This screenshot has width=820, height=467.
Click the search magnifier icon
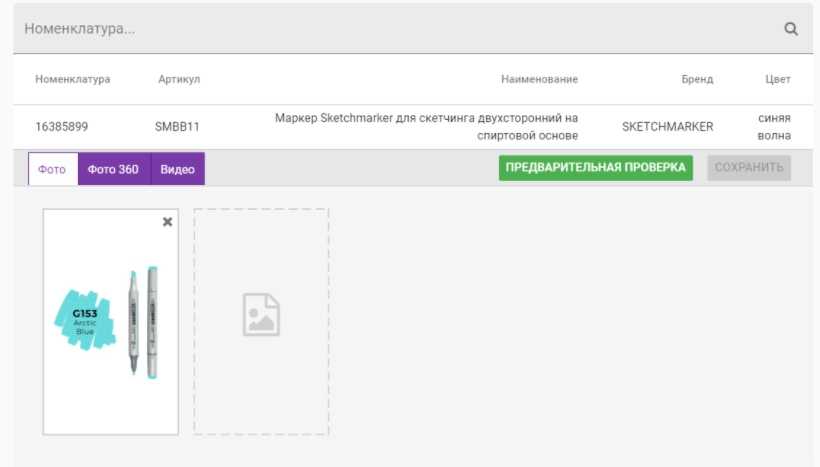coord(791,29)
